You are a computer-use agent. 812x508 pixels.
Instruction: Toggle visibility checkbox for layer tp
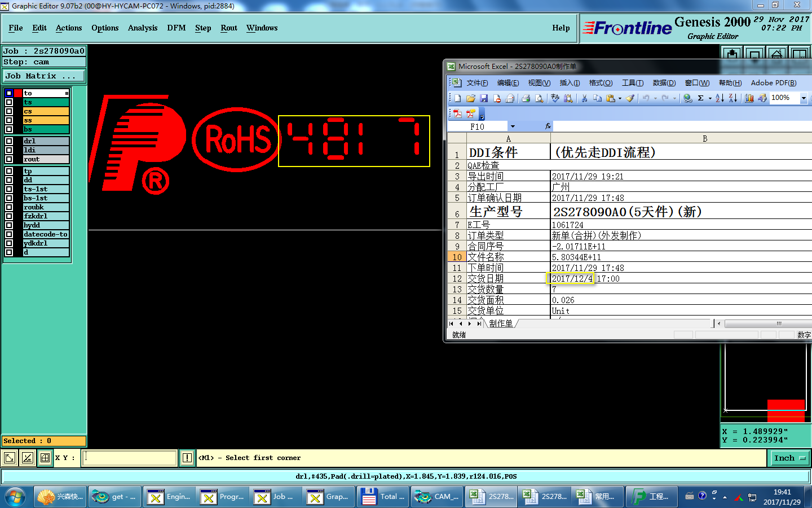pos(9,171)
